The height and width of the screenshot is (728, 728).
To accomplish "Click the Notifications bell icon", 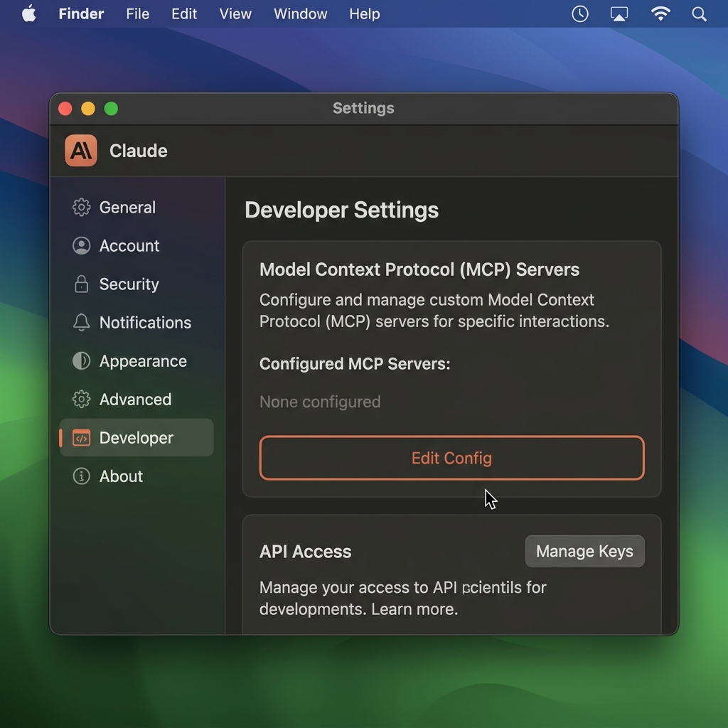I will (x=81, y=322).
